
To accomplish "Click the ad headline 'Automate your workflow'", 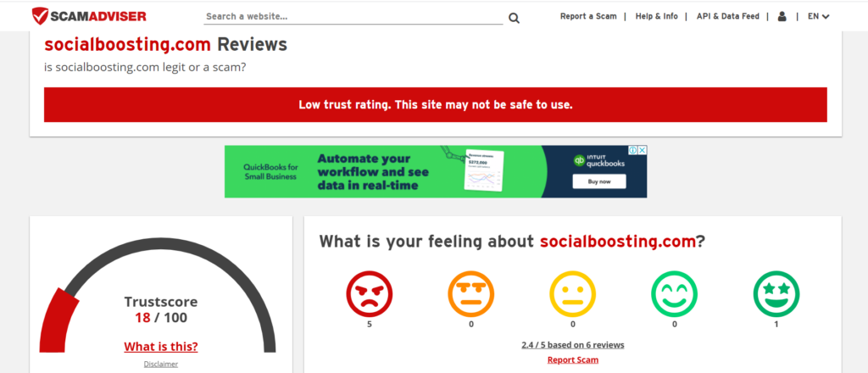I will (x=373, y=171).
